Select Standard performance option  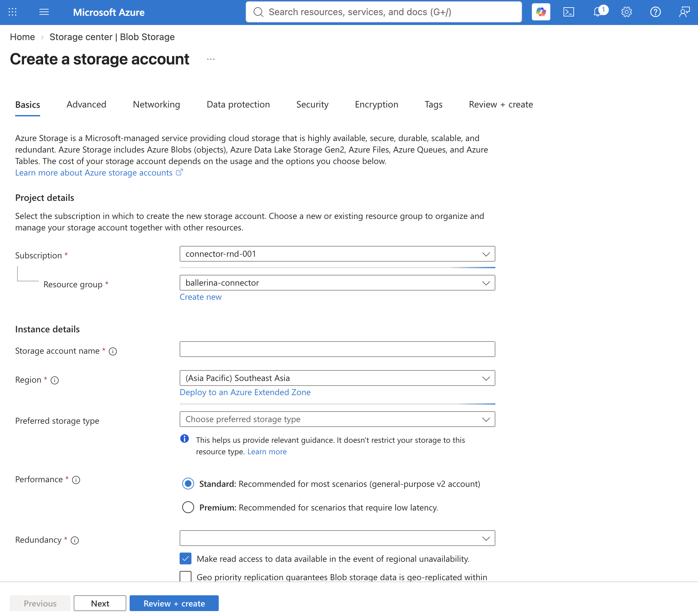point(188,484)
